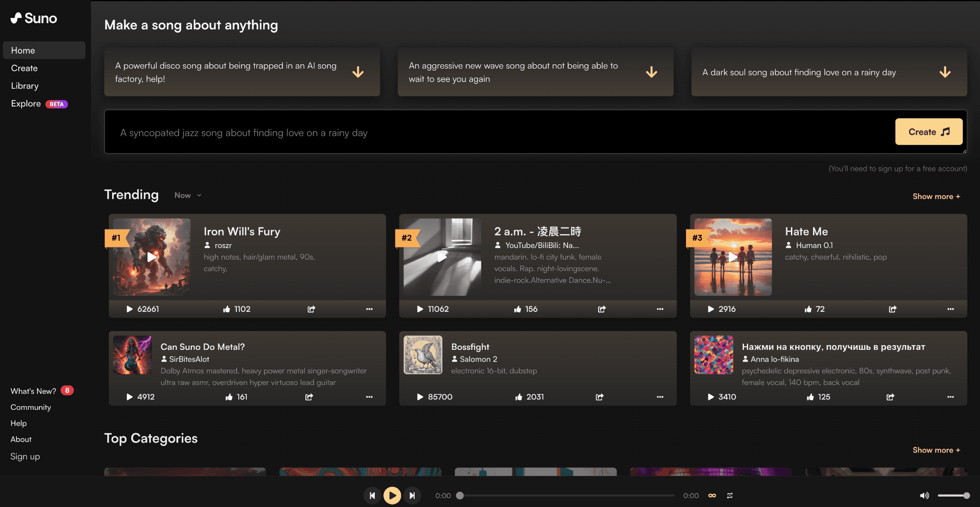Like Can Suno Do Metal? song
Viewport: 980px width, 507px height.
[236, 397]
